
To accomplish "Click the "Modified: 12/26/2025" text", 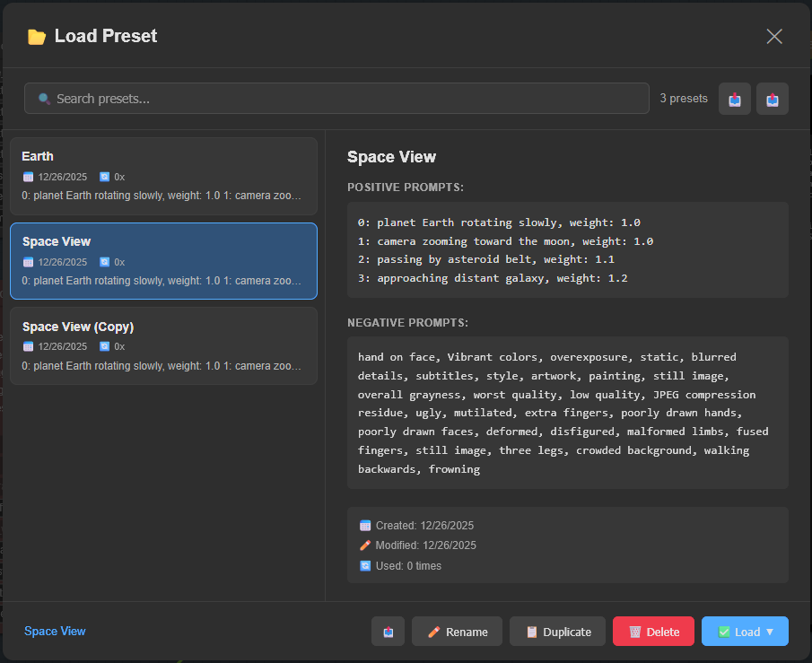I will (425, 545).
